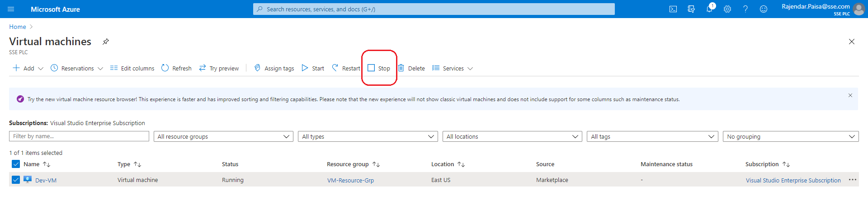Click the East US location cell
Image resolution: width=868 pixels, height=210 pixels.
441,180
